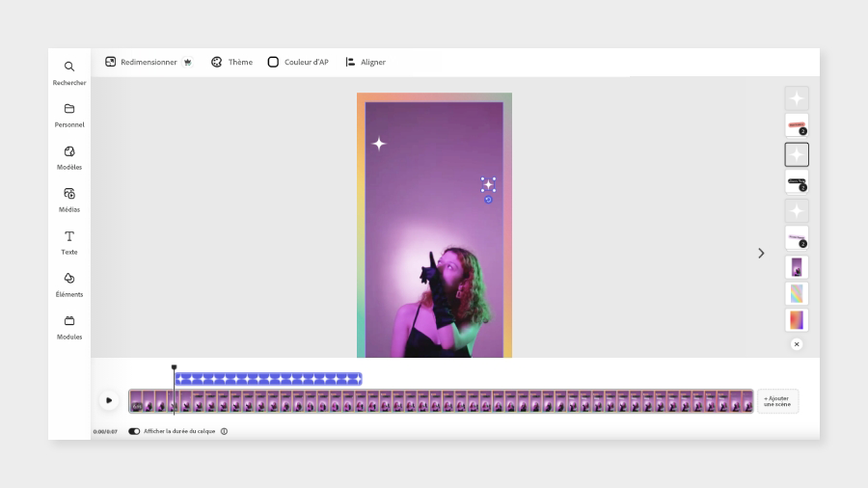Select star layer thumbnail below the black text layer
Screen dimensions: 868x488
click(797, 211)
